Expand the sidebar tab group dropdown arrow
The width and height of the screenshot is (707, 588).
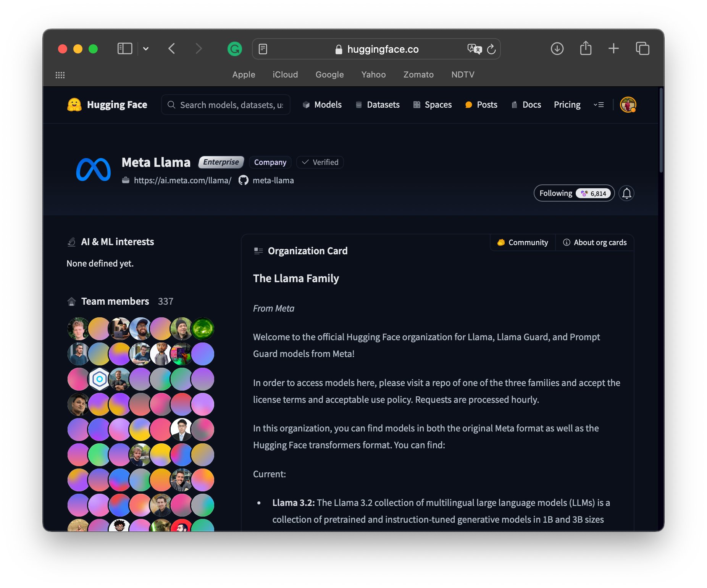146,49
